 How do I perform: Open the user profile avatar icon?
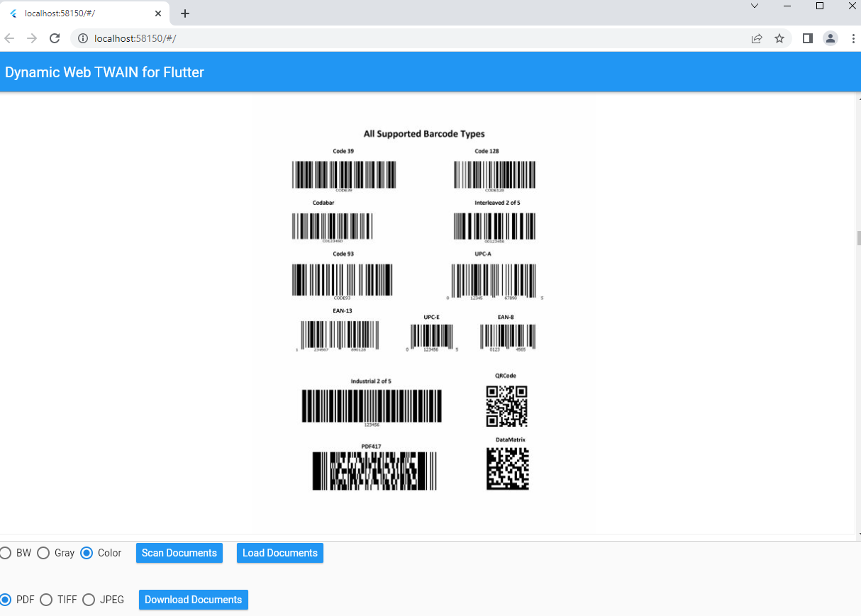pos(831,38)
